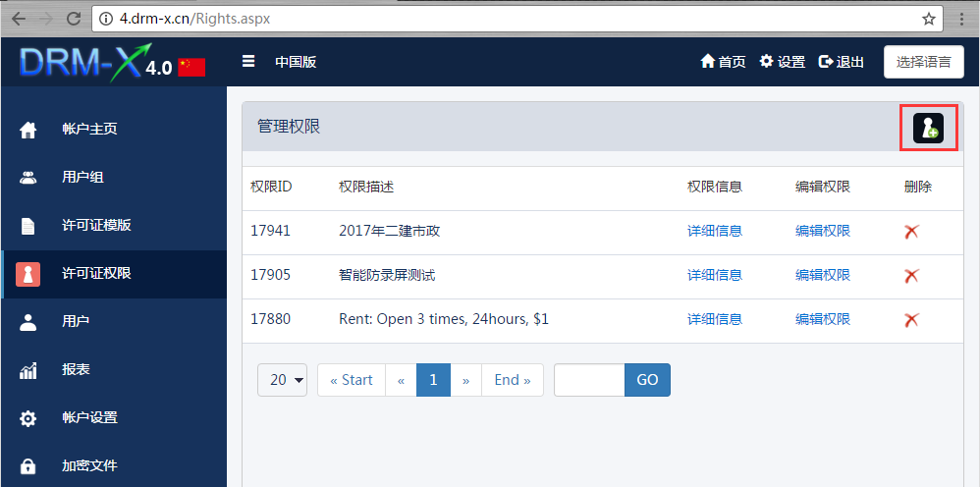
Task: Bookmark this page with the star icon
Action: [928, 19]
